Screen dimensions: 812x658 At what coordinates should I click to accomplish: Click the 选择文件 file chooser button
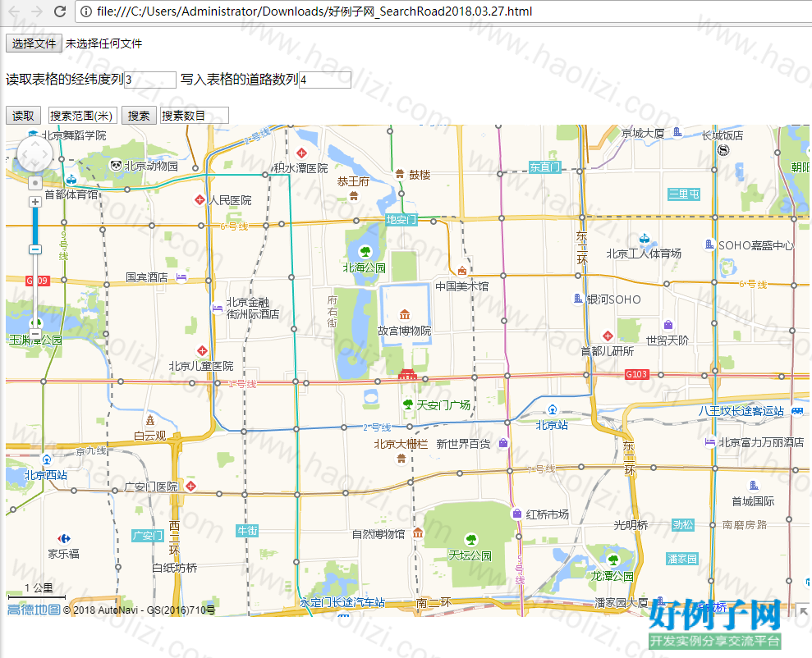click(34, 43)
